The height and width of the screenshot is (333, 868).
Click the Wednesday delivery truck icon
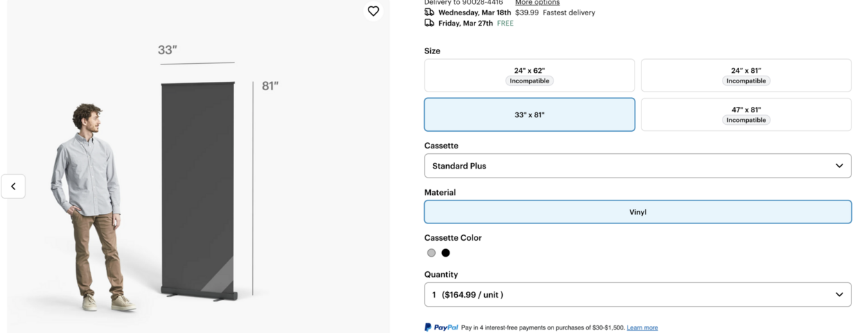429,12
